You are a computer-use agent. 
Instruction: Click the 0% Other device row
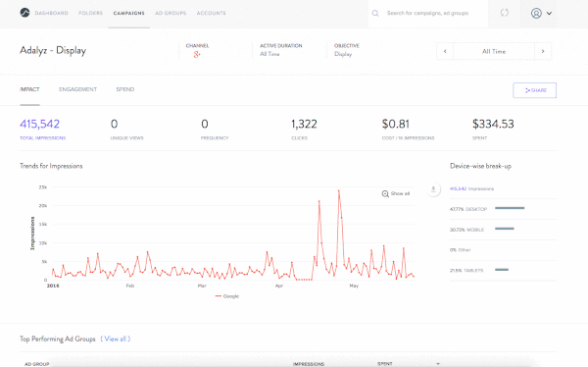(503, 250)
